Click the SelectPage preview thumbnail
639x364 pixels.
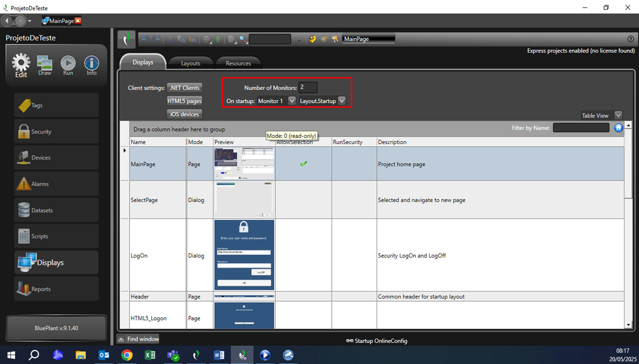coord(244,200)
